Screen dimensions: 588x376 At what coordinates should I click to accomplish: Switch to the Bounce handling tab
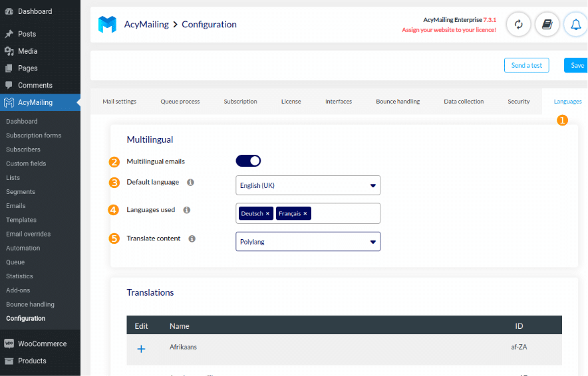pos(398,102)
